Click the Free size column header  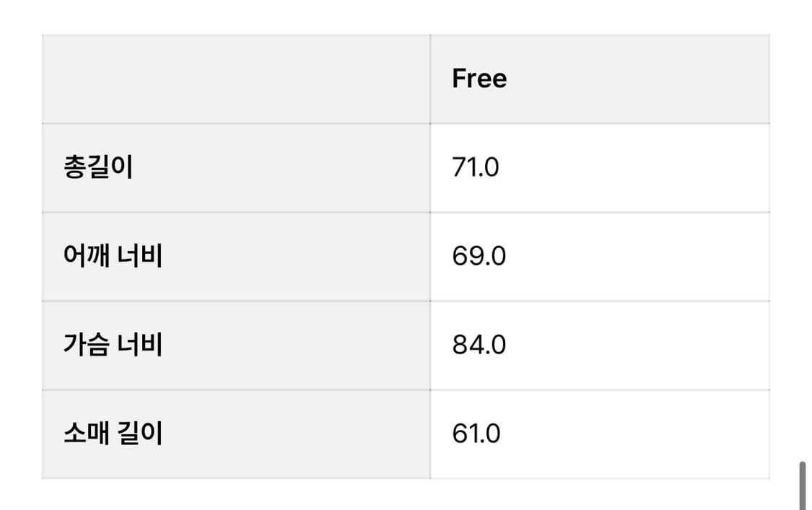coord(479,79)
